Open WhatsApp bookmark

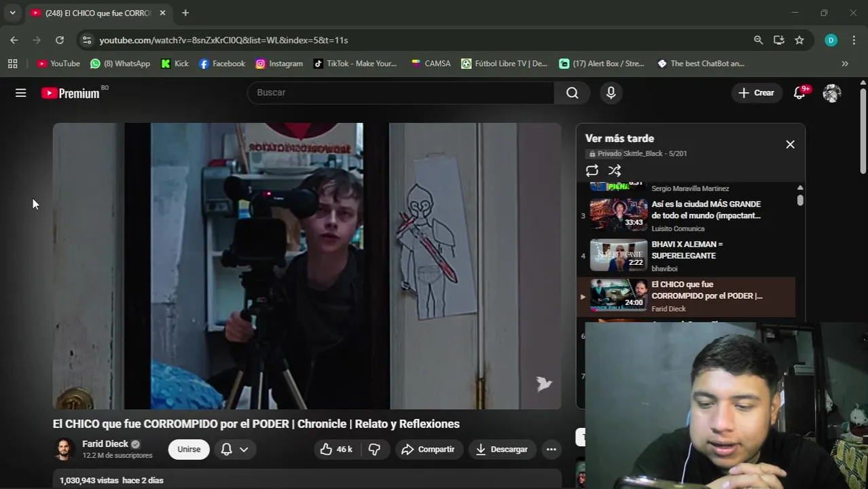coord(120,63)
